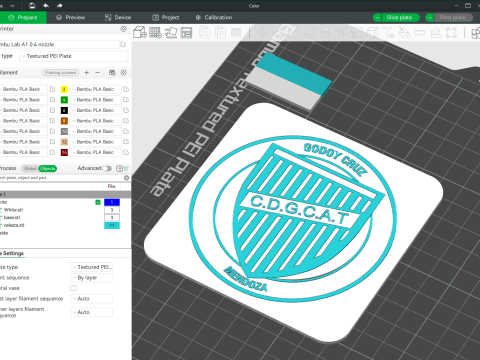This screenshot has height=360, width=480.
Task: Click the dark red filament 14 swatch
Action: [64, 152]
